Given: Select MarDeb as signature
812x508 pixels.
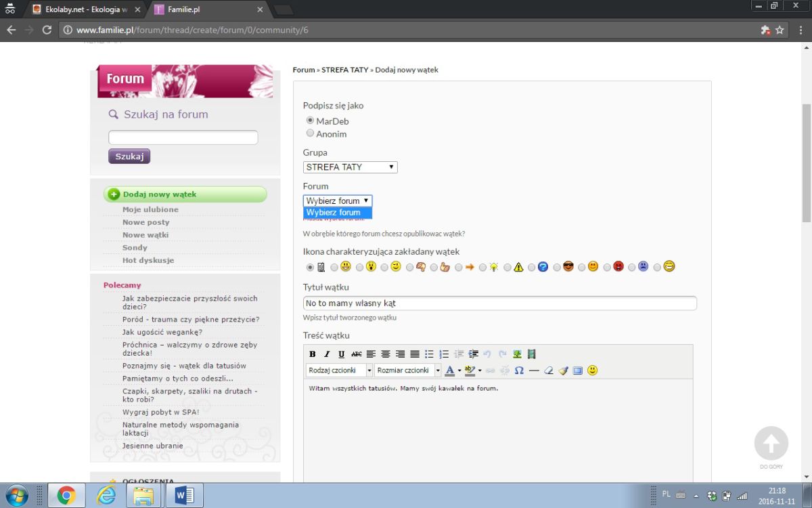Looking at the screenshot, I should [311, 121].
